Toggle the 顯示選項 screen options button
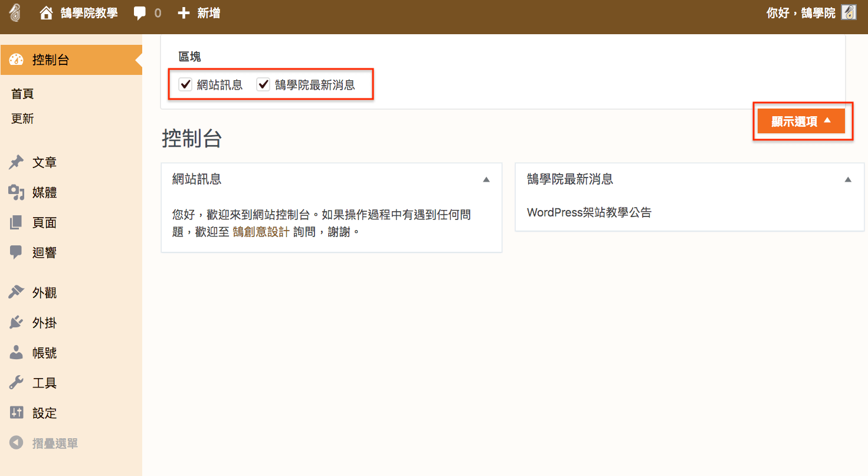The height and width of the screenshot is (476, 868). (801, 121)
